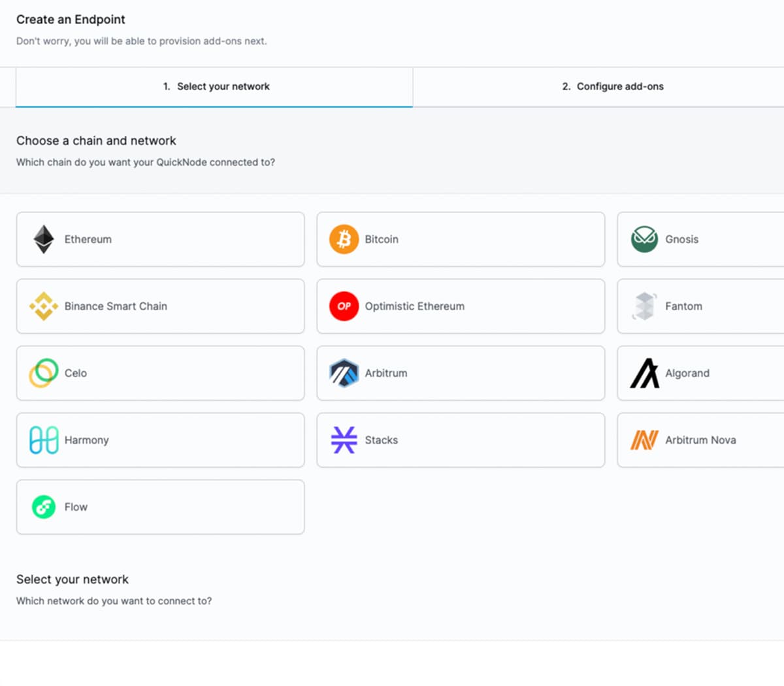Select the Harmony chain card
784x686 pixels.
(161, 440)
